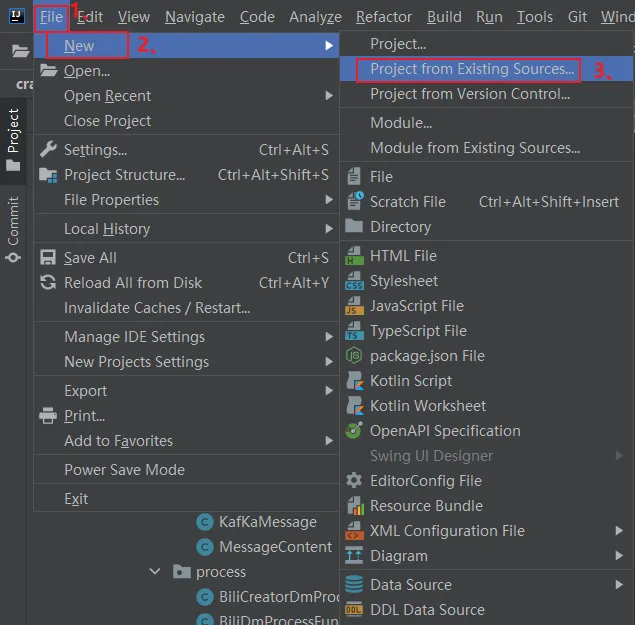The image size is (635, 625).
Task: Click the Kotlin Script file icon
Action: click(x=354, y=381)
